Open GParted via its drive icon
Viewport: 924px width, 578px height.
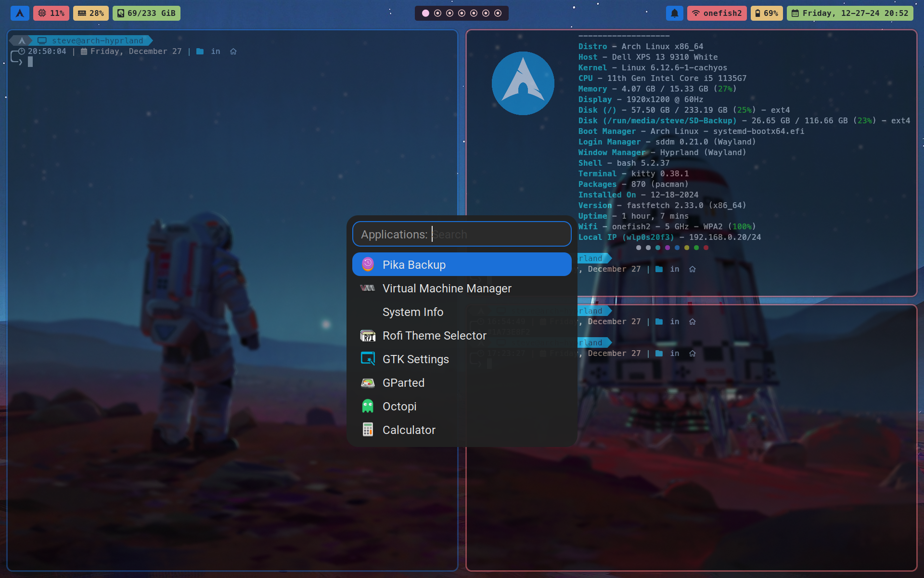tap(368, 382)
